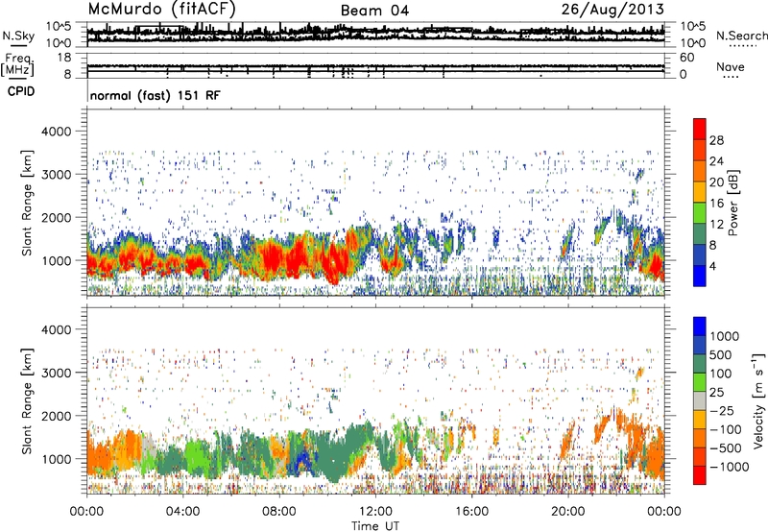768x532 pixels.
Task: Click "Slant Range [km]" label of power panel
Action: (x=27, y=203)
